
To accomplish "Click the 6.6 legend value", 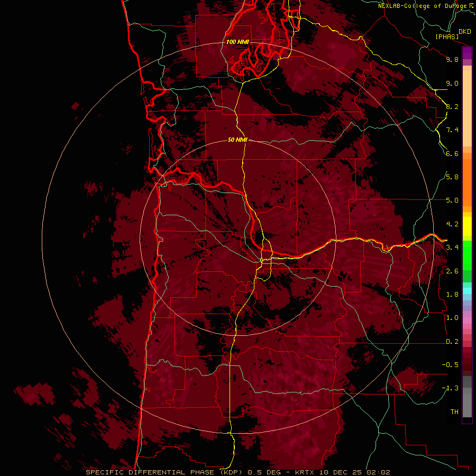I will click(x=452, y=153).
